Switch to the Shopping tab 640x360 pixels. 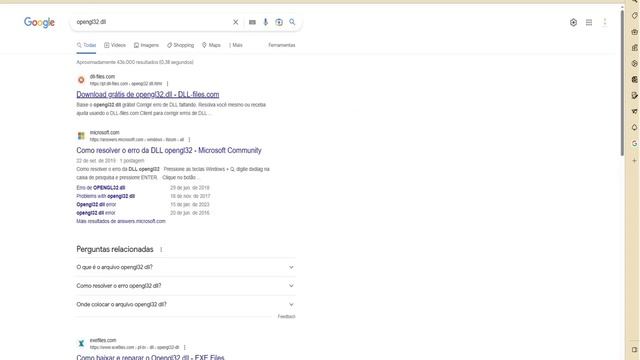[180, 45]
